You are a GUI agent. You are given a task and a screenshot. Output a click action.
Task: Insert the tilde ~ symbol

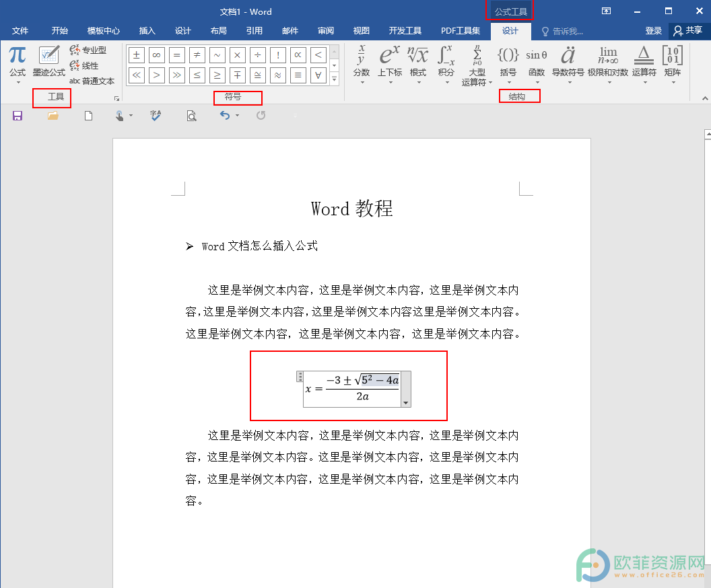pos(217,55)
